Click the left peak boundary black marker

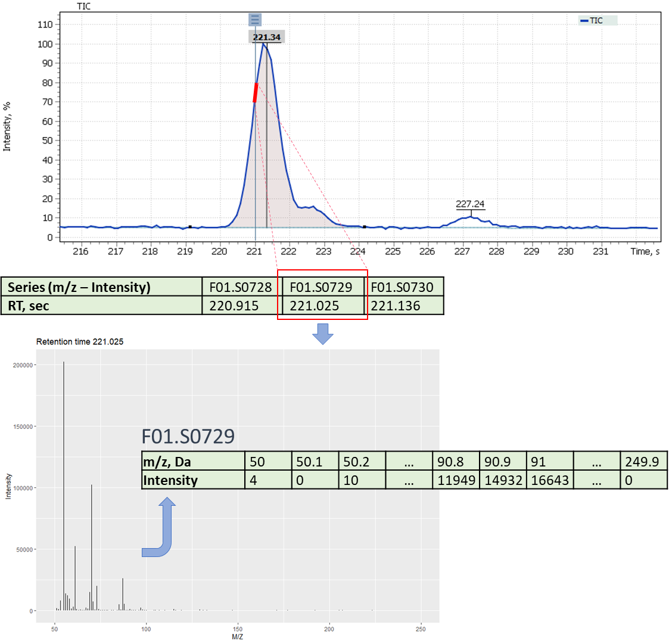[x=190, y=227]
